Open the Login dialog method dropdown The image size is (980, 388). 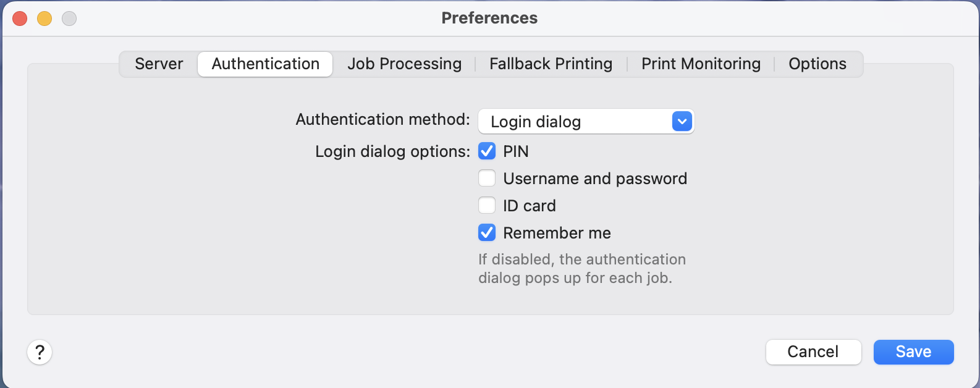pyautogui.click(x=585, y=122)
